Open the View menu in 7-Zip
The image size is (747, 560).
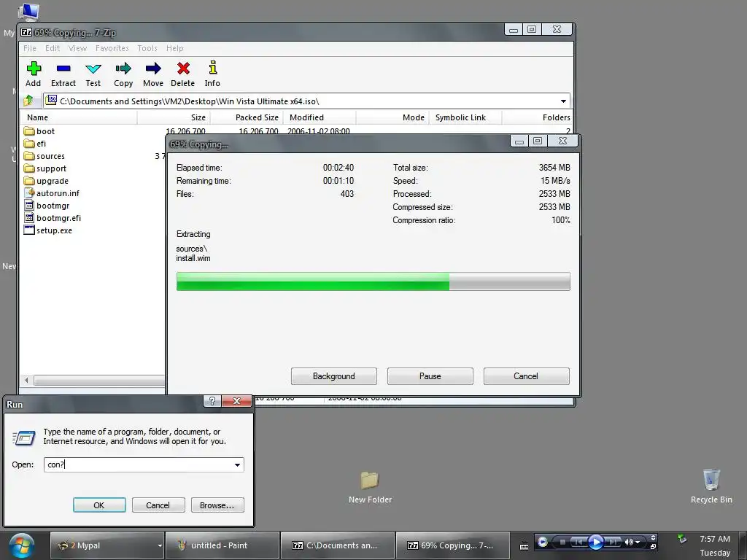coord(77,48)
